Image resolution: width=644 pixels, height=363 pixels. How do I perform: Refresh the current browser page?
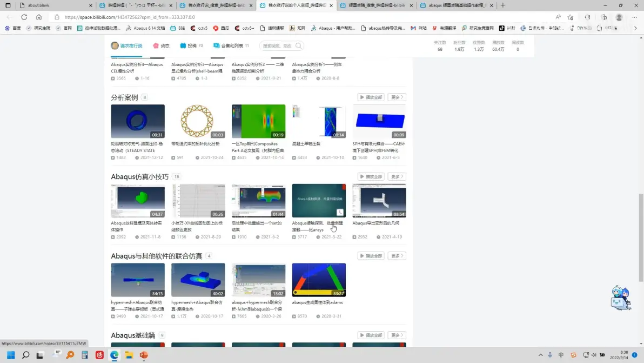click(24, 17)
